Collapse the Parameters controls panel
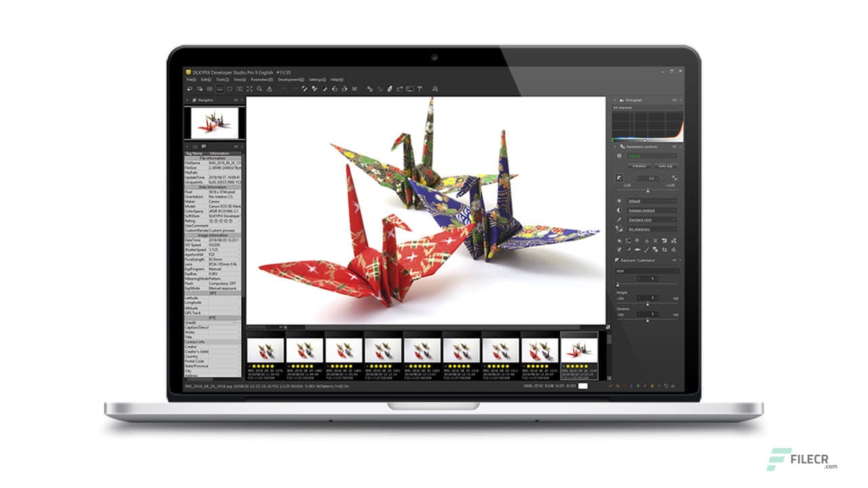The width and height of the screenshot is (868, 488). point(614,148)
